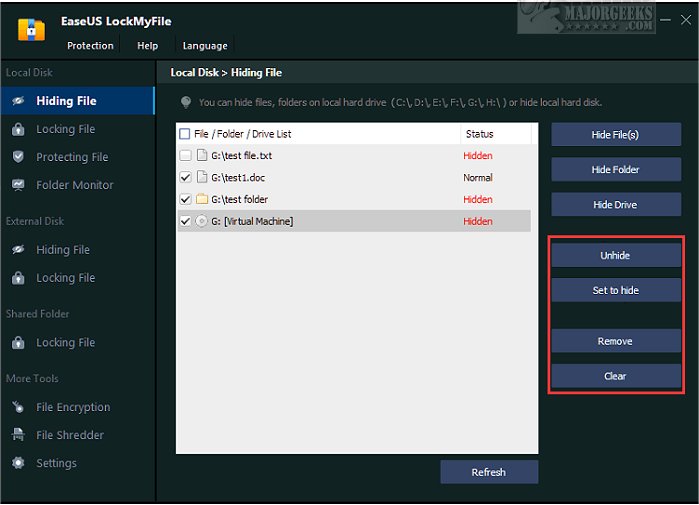Image resolution: width=699 pixels, height=505 pixels.
Task: Toggle the select-all checkbox in list header
Action: pyautogui.click(x=185, y=134)
